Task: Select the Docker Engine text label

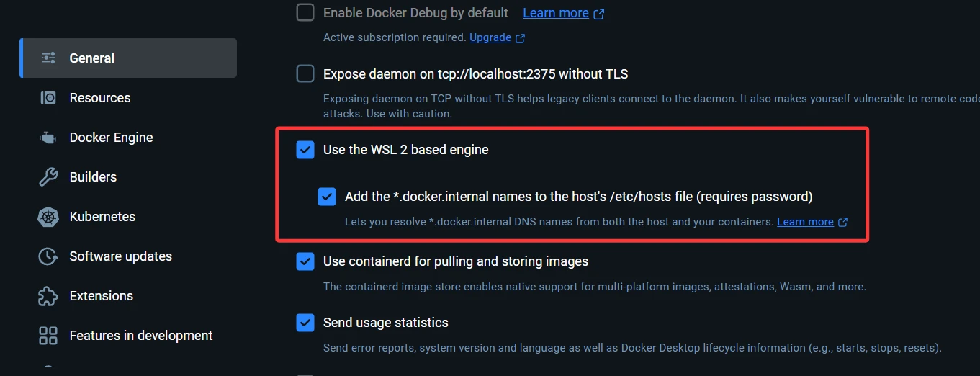Action: 111,138
